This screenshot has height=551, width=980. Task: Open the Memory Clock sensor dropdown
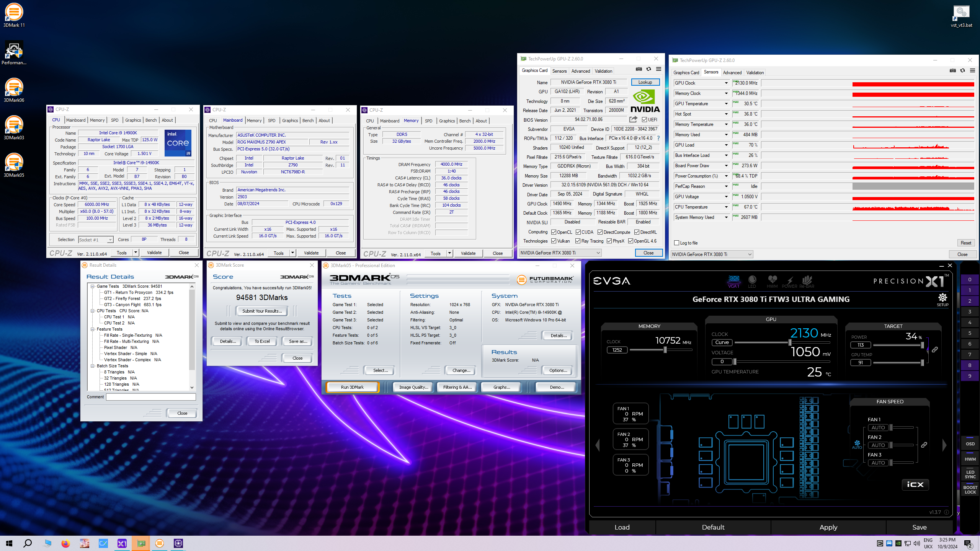[726, 93]
